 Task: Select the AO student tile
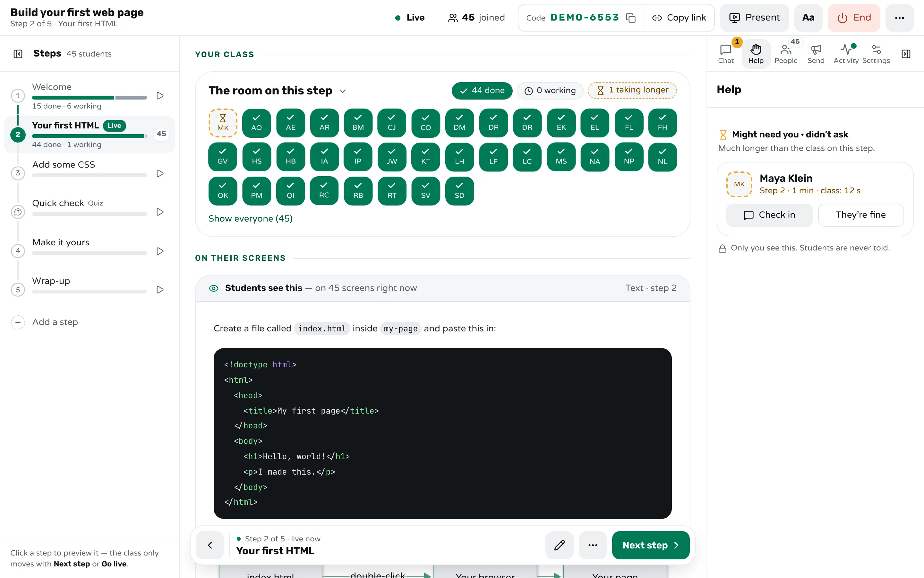coord(256,123)
